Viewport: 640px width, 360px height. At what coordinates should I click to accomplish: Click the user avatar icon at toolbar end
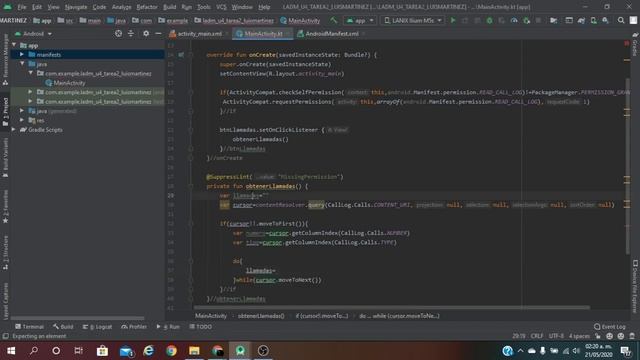tap(633, 20)
